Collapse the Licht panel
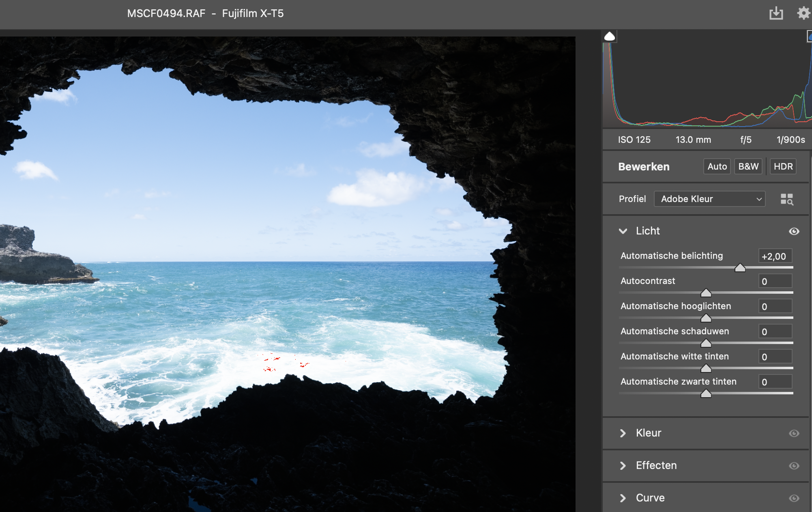The image size is (812, 512). (x=623, y=231)
